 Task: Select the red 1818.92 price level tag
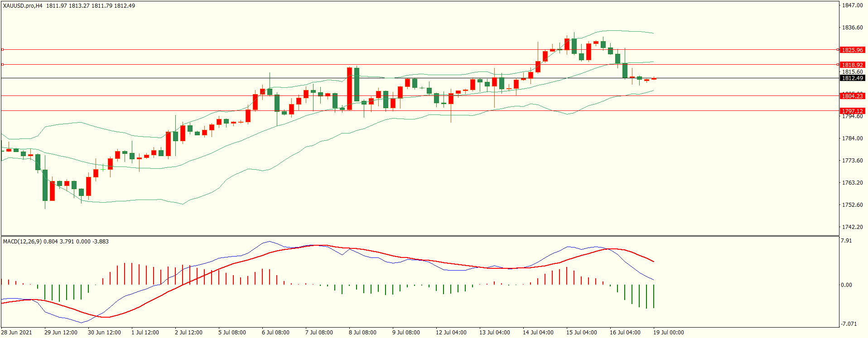click(x=852, y=65)
